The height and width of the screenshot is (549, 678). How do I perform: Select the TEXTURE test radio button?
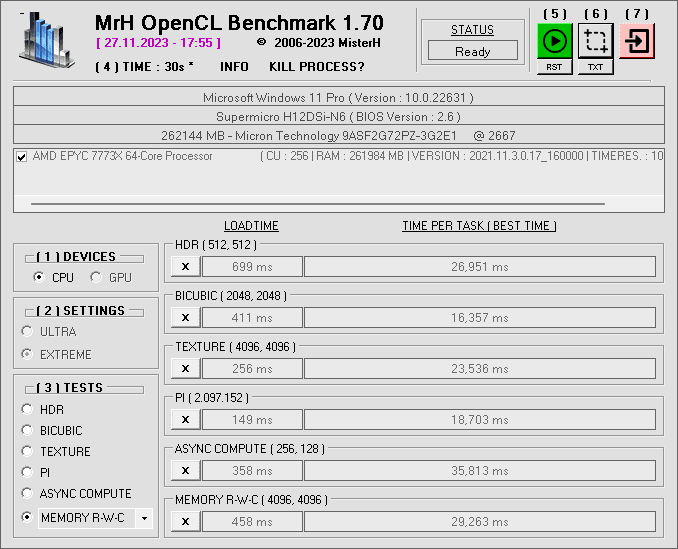(27, 451)
